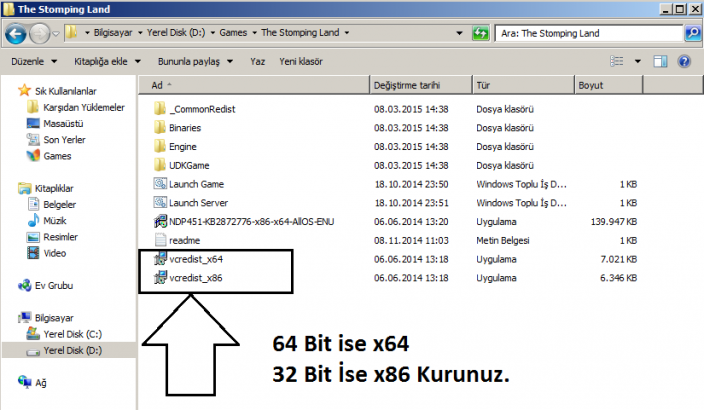Click the change view icon
Viewport: 704px width, 410px height.
616,61
